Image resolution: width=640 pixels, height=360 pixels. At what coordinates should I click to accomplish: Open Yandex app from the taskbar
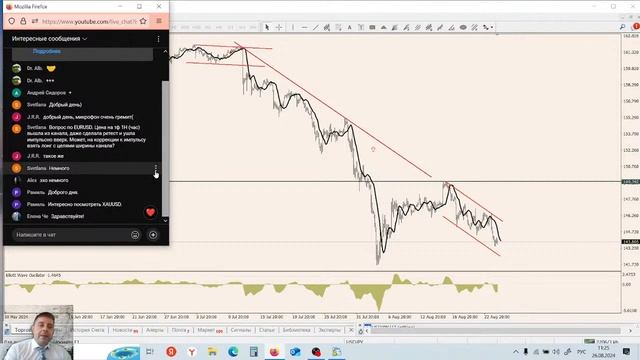(171, 351)
